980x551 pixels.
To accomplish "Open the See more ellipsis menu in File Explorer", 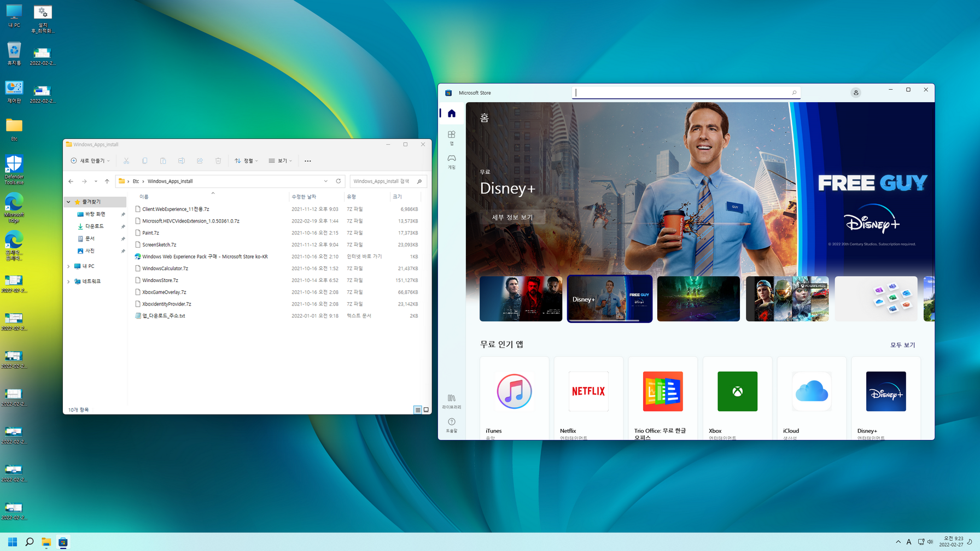I will [x=307, y=161].
